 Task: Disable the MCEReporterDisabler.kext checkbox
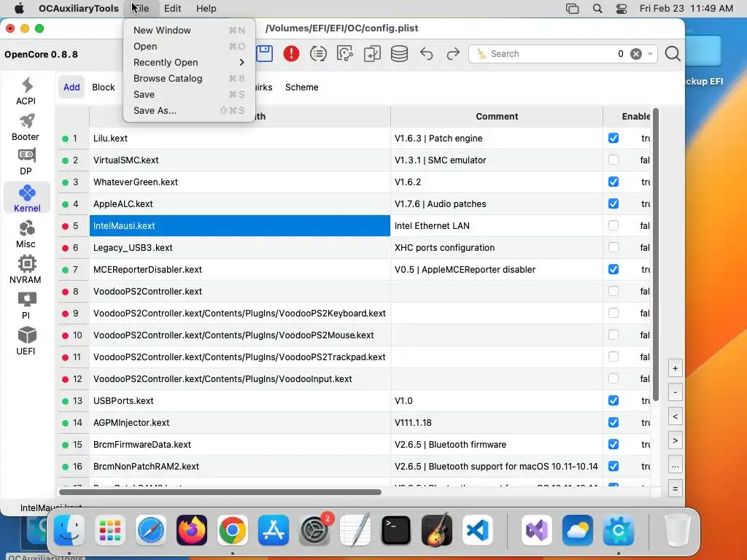pos(613,270)
